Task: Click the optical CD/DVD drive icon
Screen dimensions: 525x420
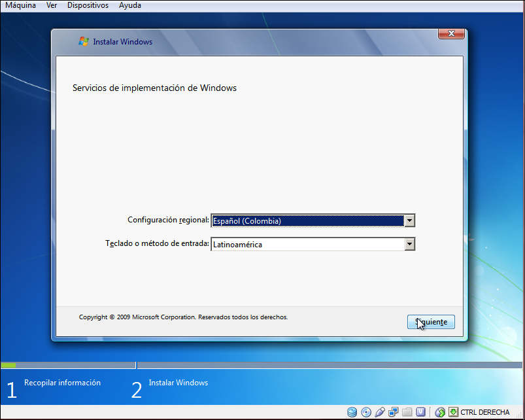Action: (366, 412)
